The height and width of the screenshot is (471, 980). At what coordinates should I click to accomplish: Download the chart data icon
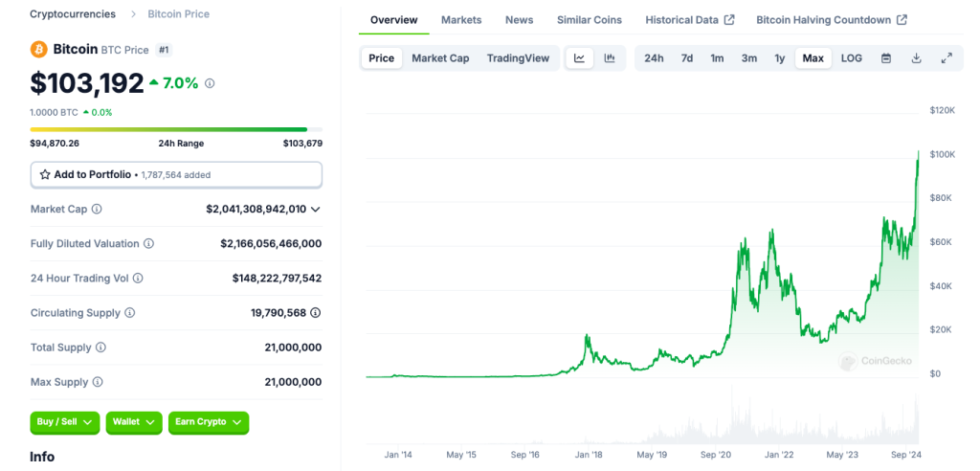click(916, 58)
